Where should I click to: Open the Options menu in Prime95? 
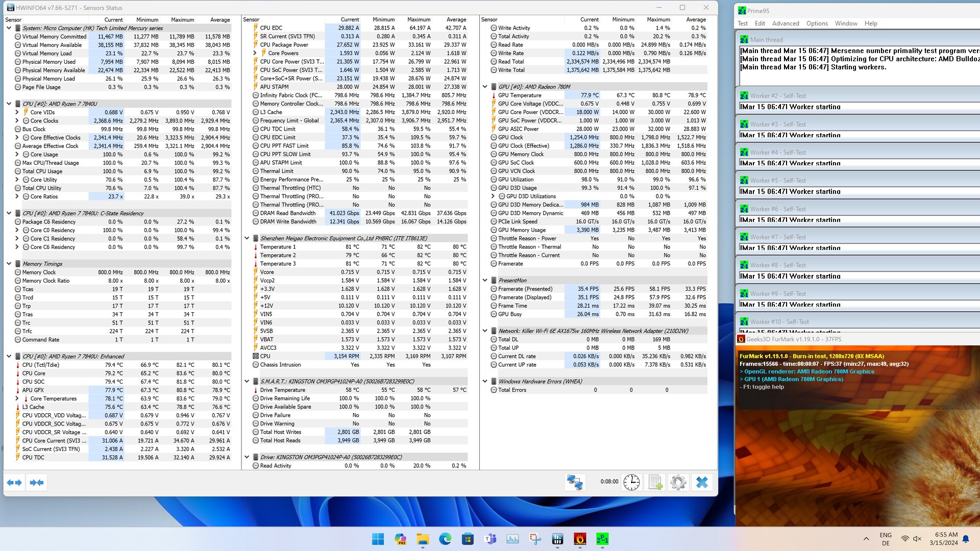(x=817, y=23)
